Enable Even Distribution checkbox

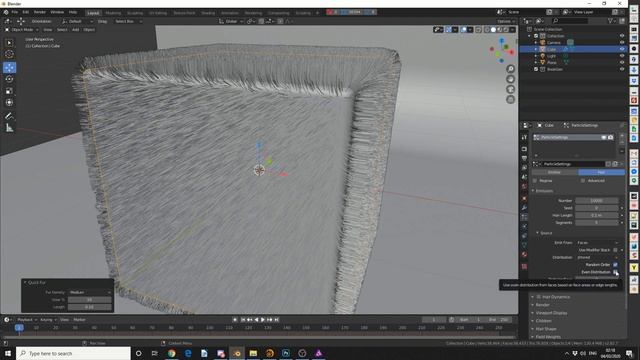616,272
